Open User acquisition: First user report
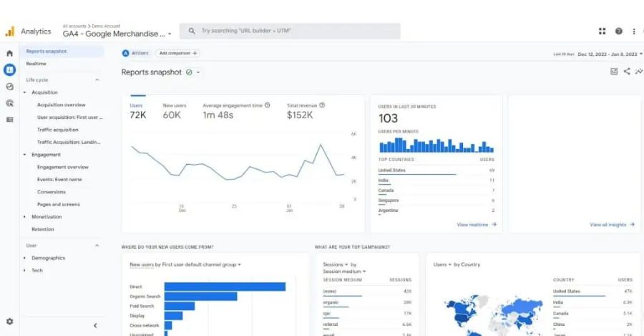This screenshot has height=336, width=644. point(70,117)
